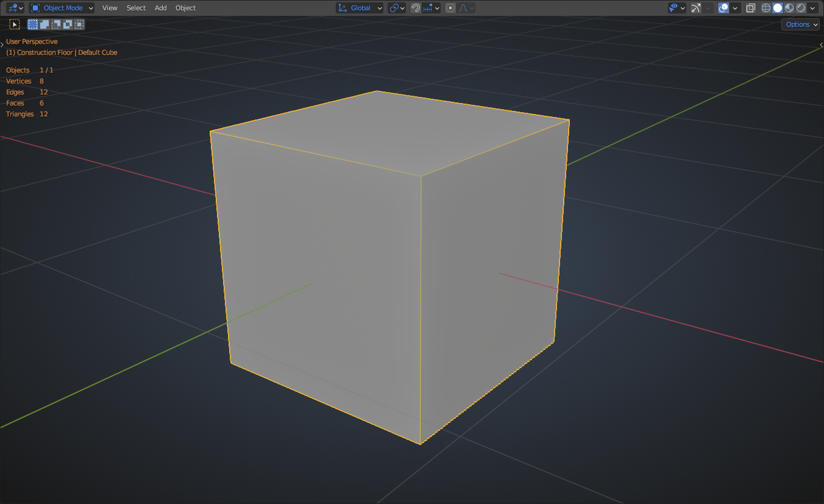Toggle viewport gizmos display

click(x=695, y=8)
